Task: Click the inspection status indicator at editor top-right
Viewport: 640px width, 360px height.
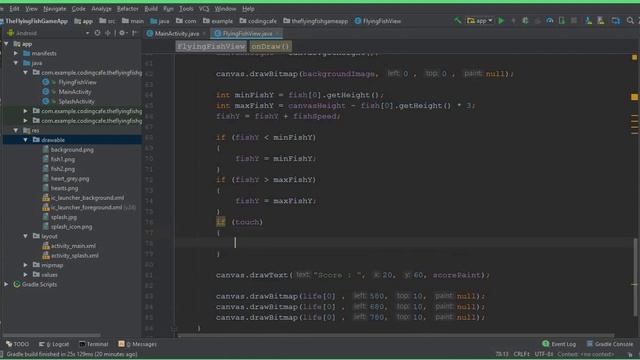Action: point(634,58)
